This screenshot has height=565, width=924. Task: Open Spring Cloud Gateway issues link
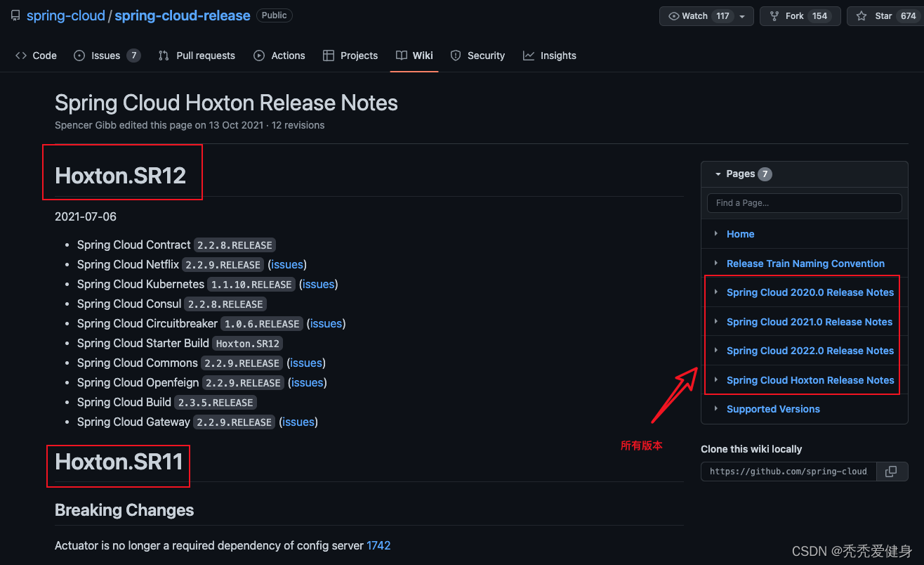pyautogui.click(x=298, y=422)
